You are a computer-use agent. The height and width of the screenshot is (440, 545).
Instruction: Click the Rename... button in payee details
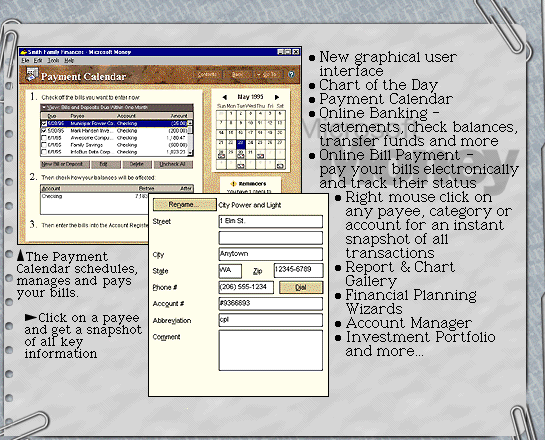[x=185, y=205]
